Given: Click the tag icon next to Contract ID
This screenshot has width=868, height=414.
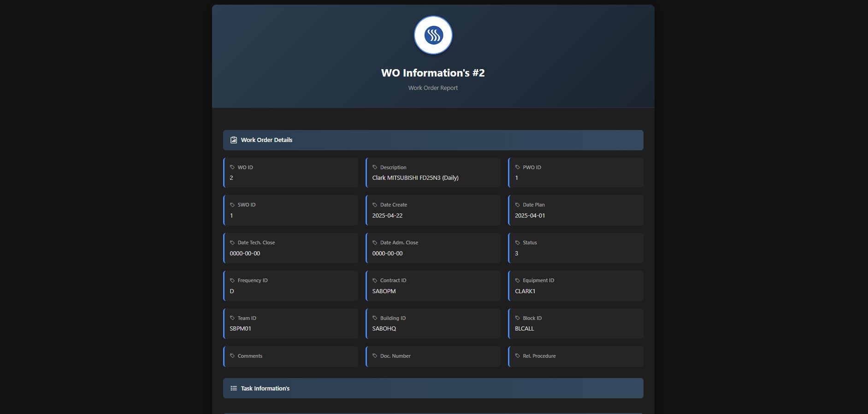Looking at the screenshot, I should click(375, 280).
